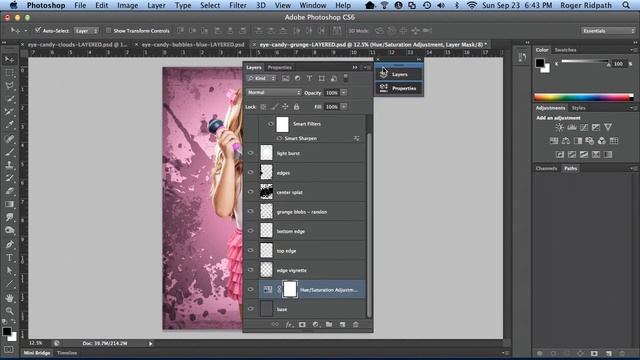This screenshot has width=640, height=360.
Task: Open the Layers panel flyout menu
Action: point(367,67)
